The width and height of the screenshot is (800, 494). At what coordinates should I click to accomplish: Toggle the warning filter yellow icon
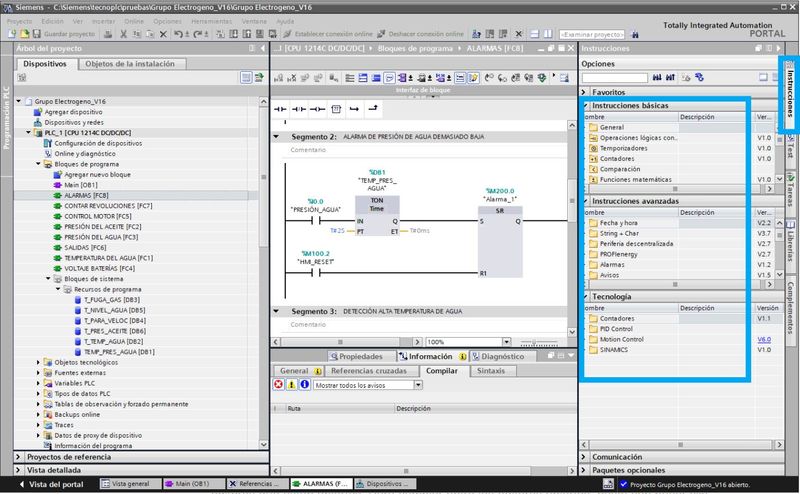[x=291, y=384]
